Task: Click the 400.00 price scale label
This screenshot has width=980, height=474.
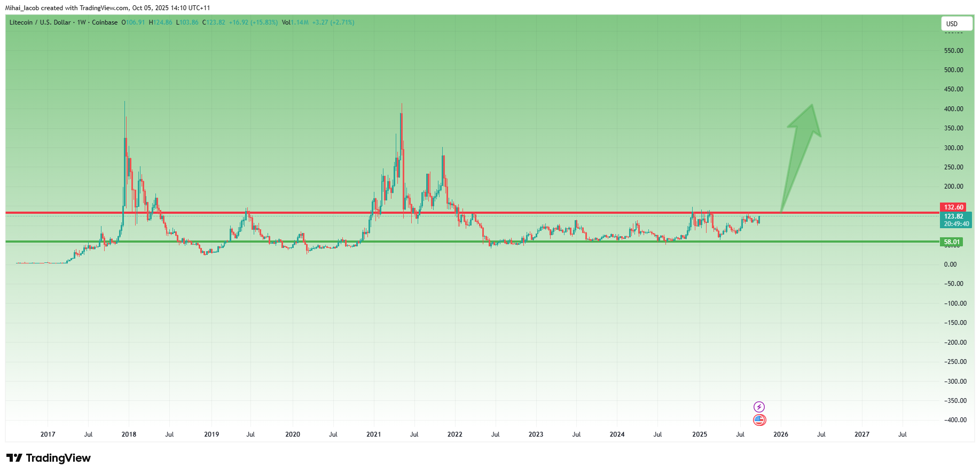Action: [x=953, y=109]
